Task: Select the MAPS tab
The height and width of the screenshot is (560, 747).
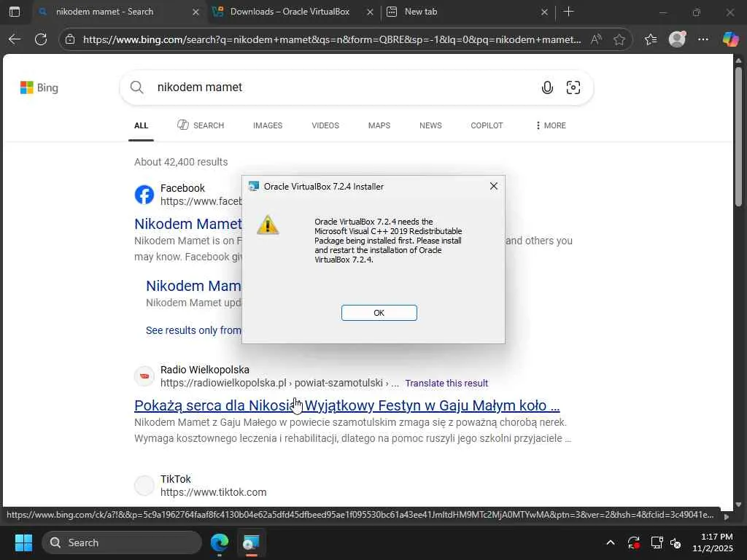Action: point(379,125)
